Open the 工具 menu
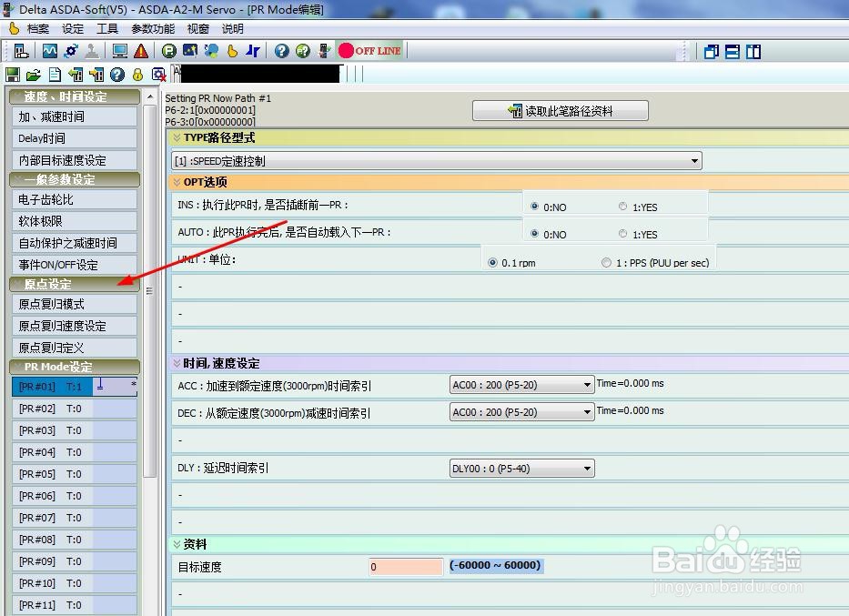This screenshot has width=849, height=616. [x=107, y=29]
